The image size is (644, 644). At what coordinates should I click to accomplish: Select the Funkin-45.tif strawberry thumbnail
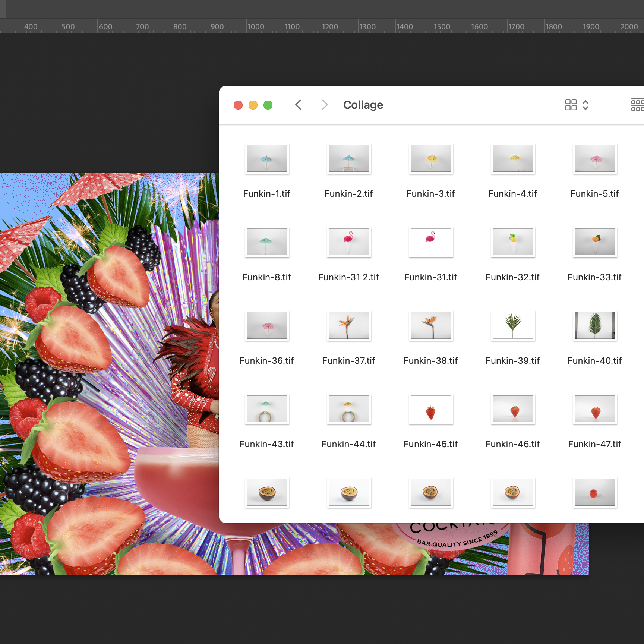431,409
